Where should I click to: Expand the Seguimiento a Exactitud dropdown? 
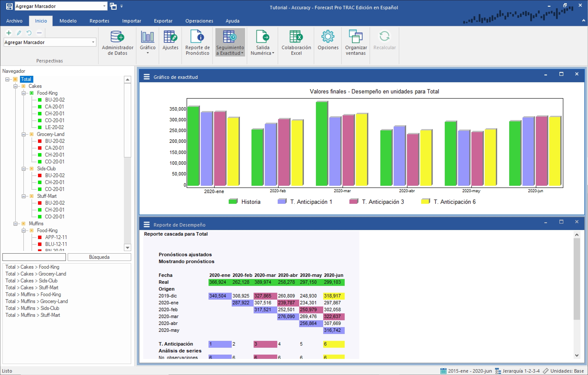pyautogui.click(x=242, y=53)
